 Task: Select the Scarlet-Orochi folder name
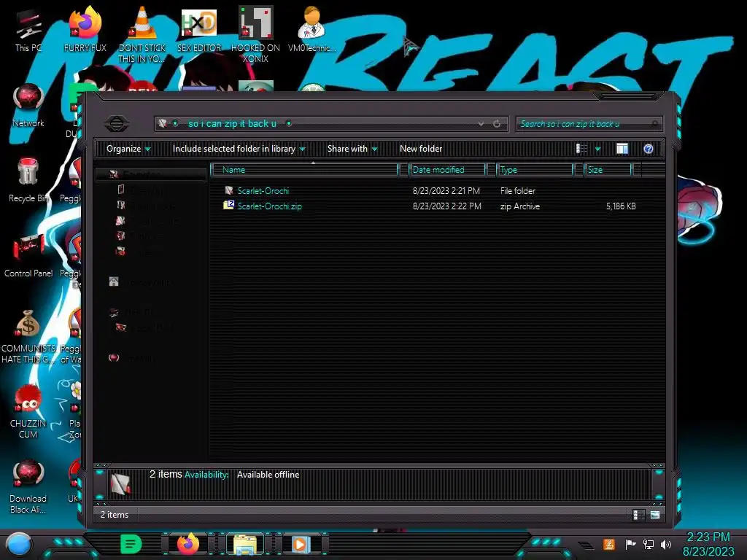click(x=263, y=190)
